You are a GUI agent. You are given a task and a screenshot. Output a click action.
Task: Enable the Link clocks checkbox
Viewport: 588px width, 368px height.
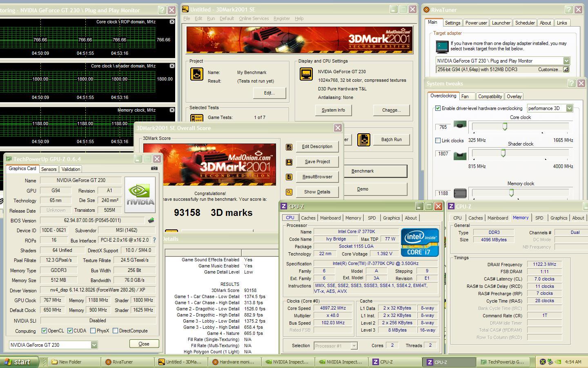438,140
